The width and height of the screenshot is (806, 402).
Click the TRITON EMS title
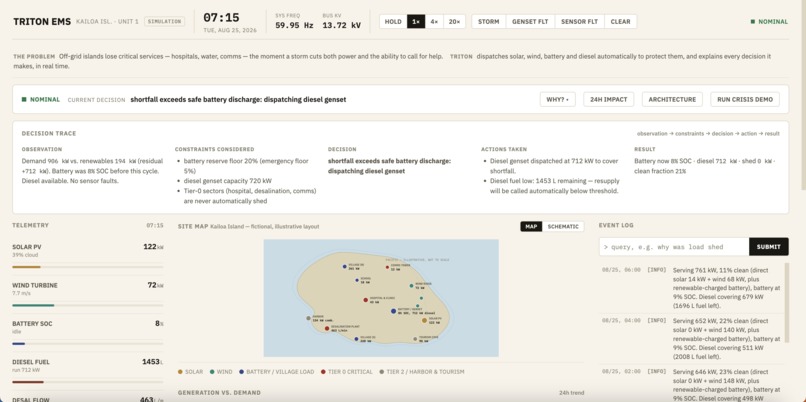point(42,22)
